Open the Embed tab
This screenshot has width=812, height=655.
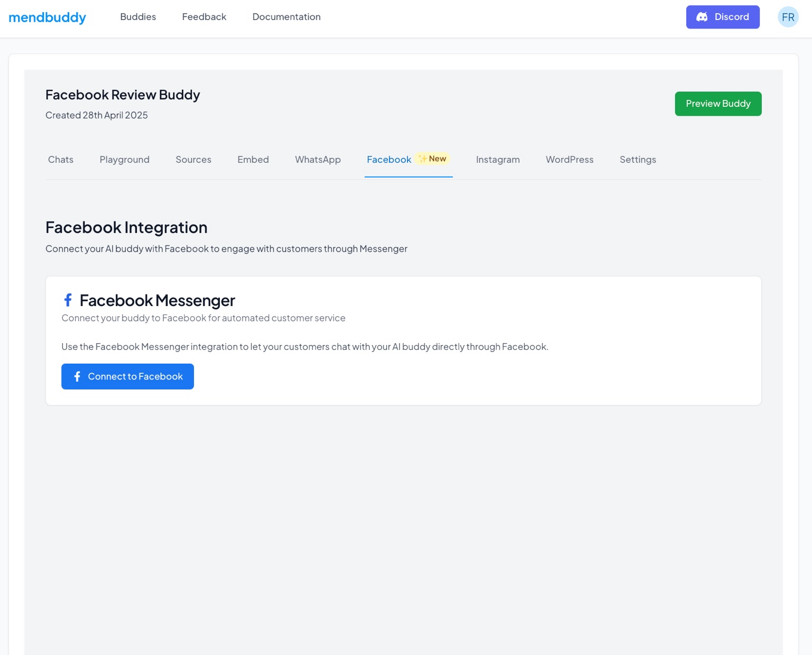(253, 160)
